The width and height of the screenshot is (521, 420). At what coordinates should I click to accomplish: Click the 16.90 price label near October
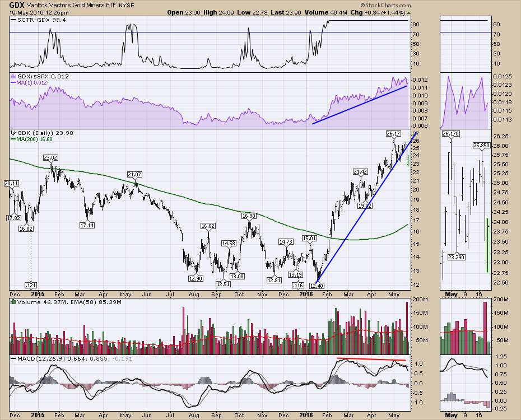click(x=249, y=216)
